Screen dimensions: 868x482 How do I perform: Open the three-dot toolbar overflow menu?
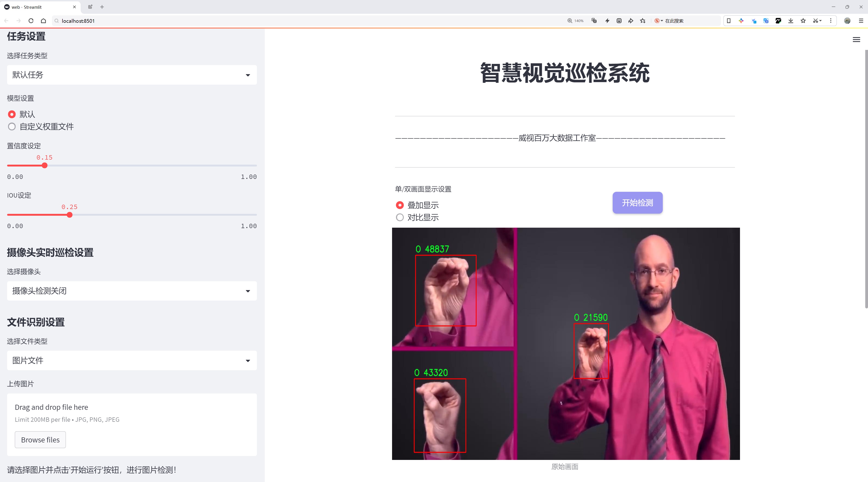(831, 21)
